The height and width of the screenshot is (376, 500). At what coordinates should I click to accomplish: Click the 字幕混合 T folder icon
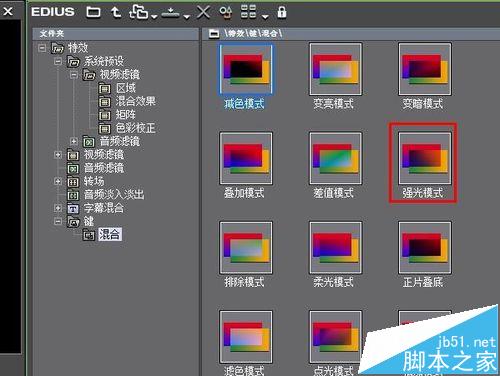pos(73,209)
